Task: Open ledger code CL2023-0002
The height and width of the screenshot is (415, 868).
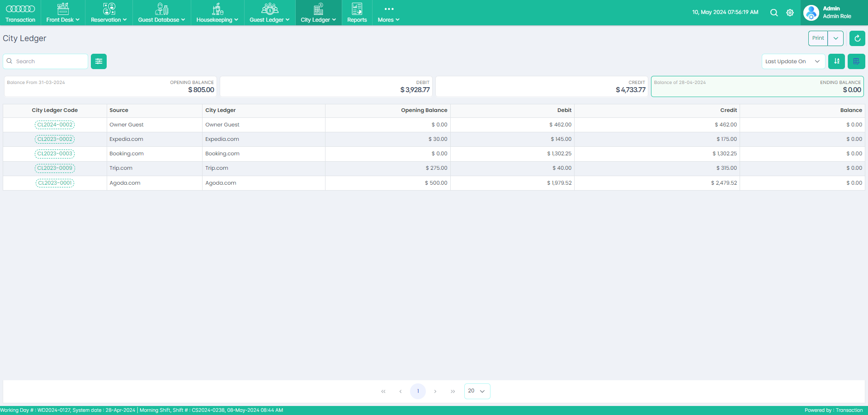Action: coord(55,139)
